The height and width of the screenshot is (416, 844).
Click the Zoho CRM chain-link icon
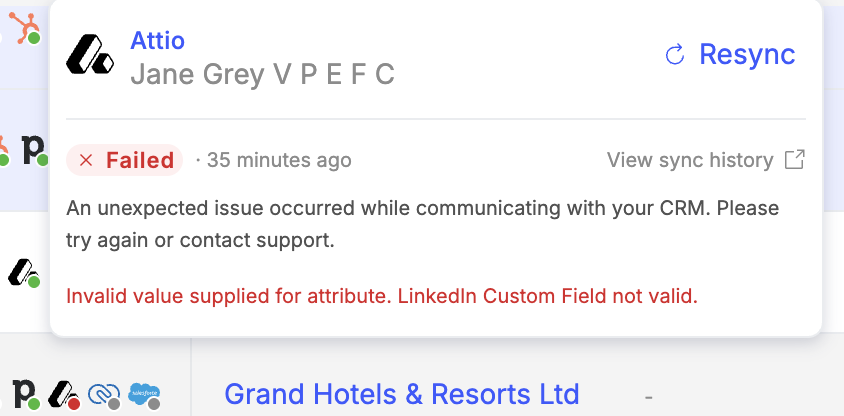point(102,394)
